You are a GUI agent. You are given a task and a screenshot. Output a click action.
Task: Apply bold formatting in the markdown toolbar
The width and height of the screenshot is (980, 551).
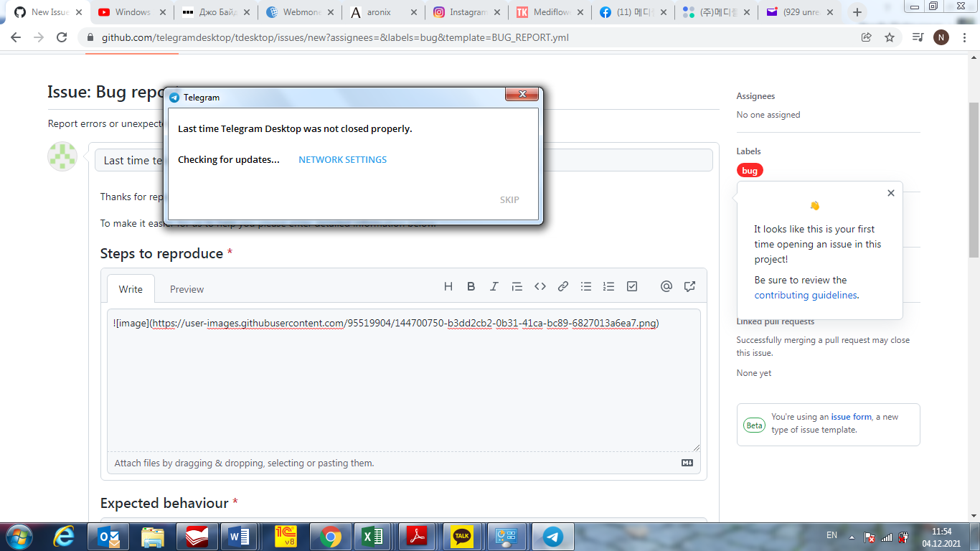click(x=471, y=286)
